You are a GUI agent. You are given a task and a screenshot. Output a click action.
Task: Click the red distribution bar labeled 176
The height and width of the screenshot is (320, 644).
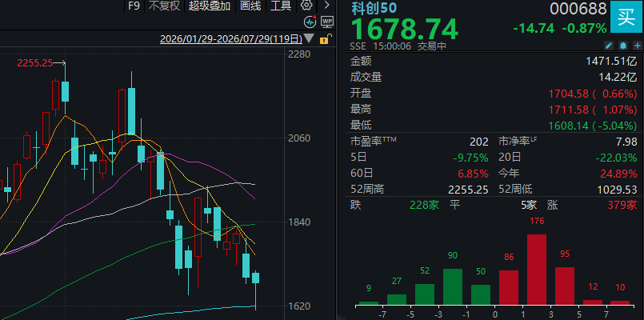[x=537, y=270]
